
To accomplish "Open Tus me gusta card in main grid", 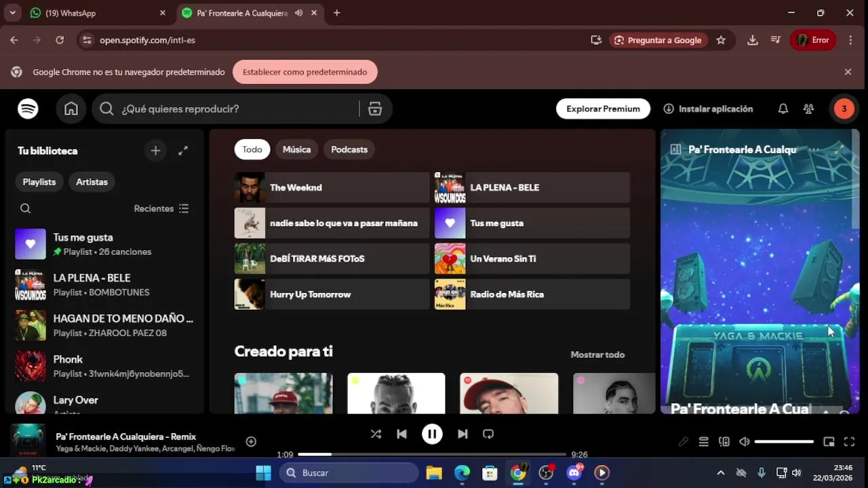I will coord(532,223).
